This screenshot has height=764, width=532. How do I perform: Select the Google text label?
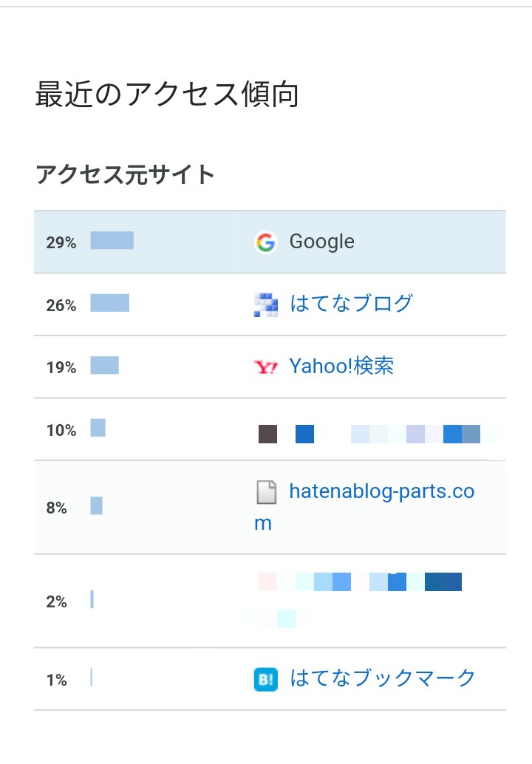(x=322, y=242)
